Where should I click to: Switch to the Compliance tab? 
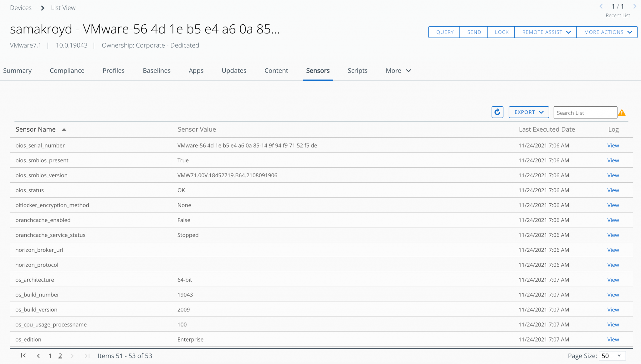67,70
